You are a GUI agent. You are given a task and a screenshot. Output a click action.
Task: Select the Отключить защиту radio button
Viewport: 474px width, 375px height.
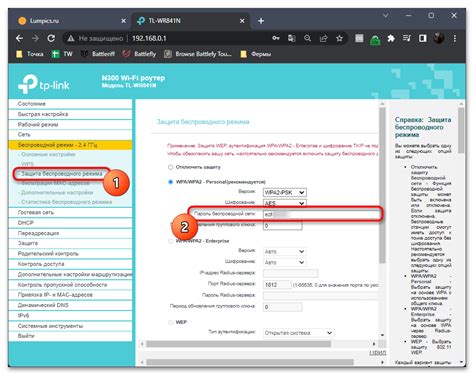pos(170,167)
